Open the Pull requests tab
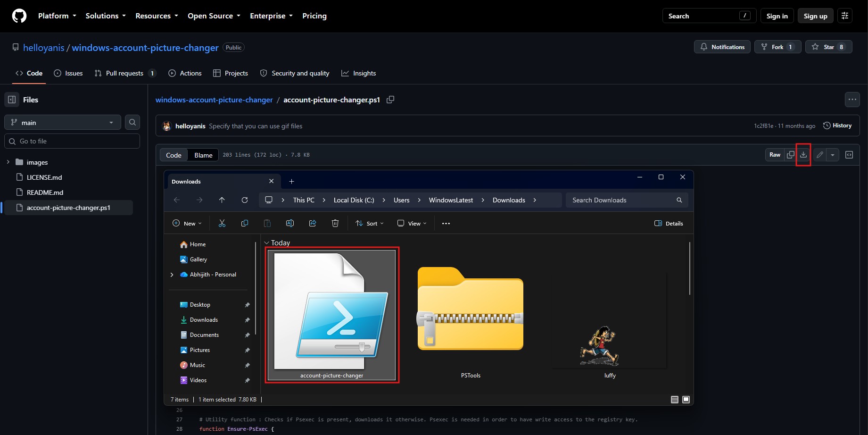The width and height of the screenshot is (868, 435). point(125,73)
